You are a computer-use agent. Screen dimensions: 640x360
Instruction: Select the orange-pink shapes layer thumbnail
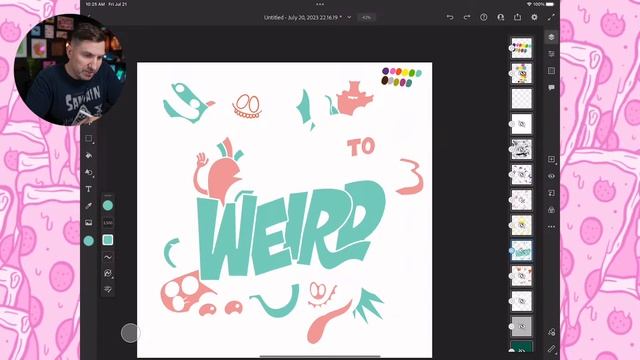pos(522,276)
